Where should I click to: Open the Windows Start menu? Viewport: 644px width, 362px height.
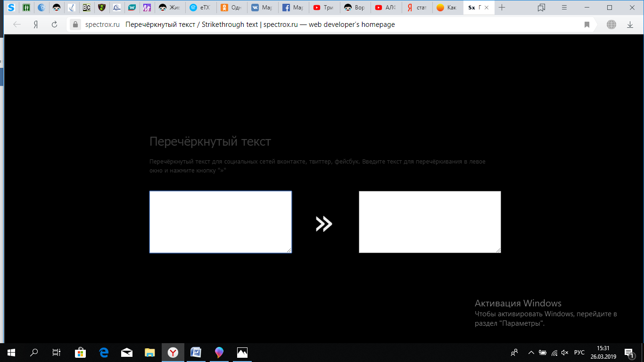[x=11, y=352]
